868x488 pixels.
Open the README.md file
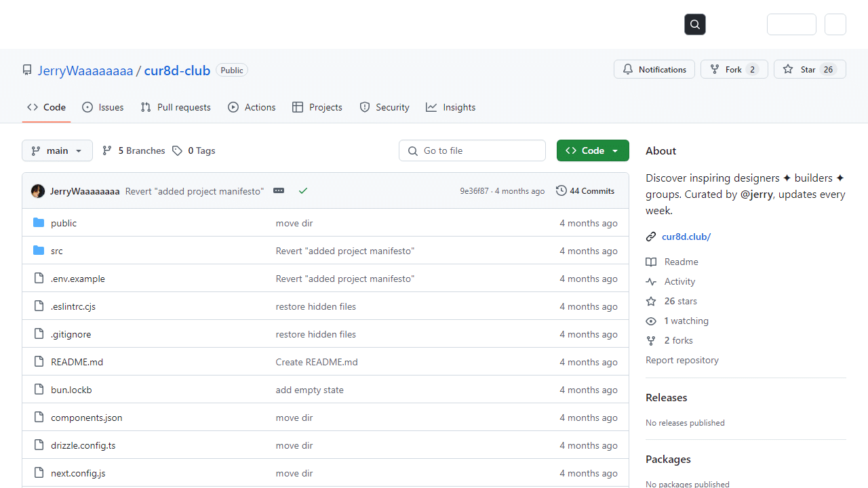pos(77,362)
